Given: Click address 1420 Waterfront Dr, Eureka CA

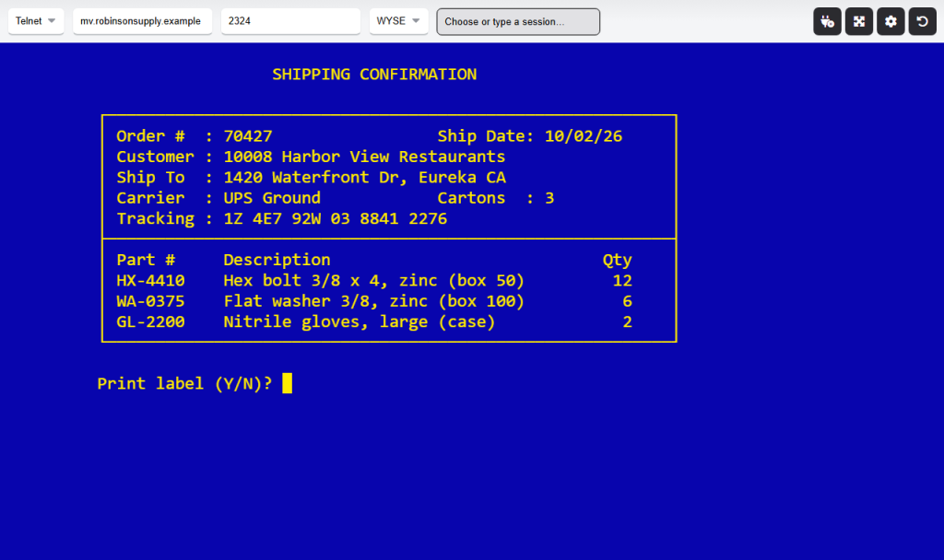Looking at the screenshot, I should (364, 178).
